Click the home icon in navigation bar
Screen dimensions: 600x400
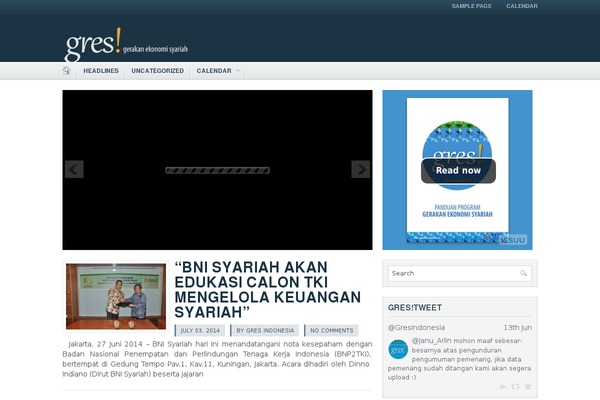(x=67, y=70)
